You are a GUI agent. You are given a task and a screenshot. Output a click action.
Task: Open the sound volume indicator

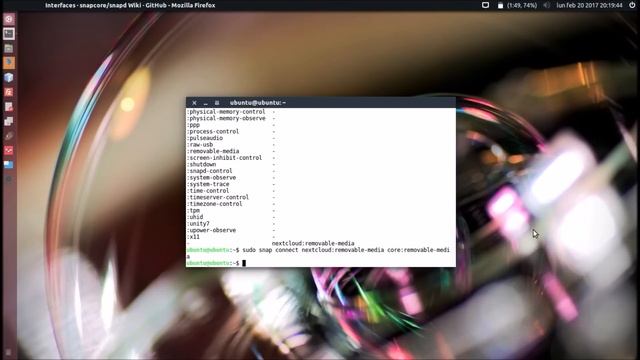(x=547, y=5)
